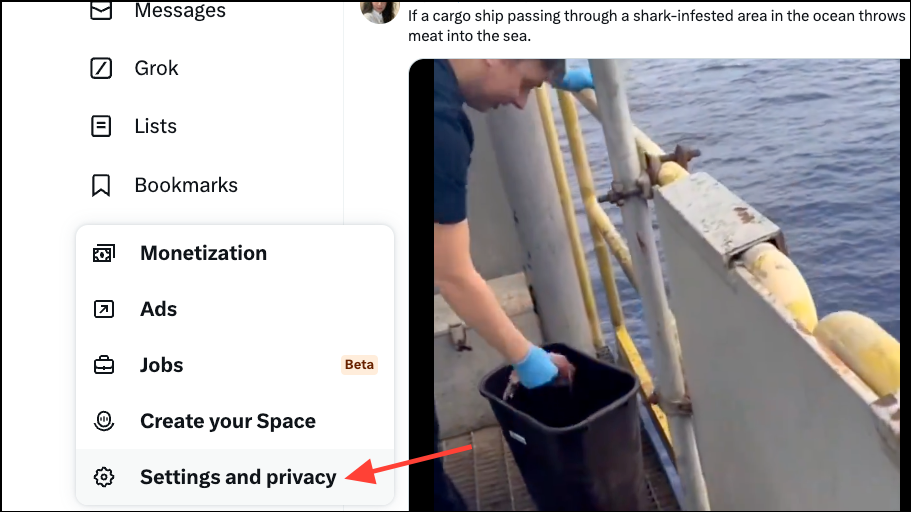Screen dimensions: 911x512
Task: Click the Ads arrow icon
Action: pyautogui.click(x=104, y=309)
